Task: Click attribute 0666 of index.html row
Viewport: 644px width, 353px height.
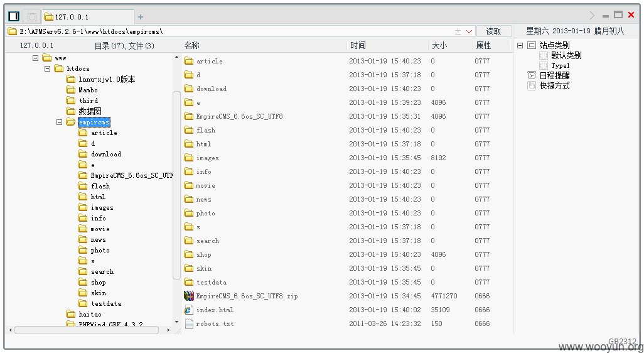Action: click(x=482, y=310)
